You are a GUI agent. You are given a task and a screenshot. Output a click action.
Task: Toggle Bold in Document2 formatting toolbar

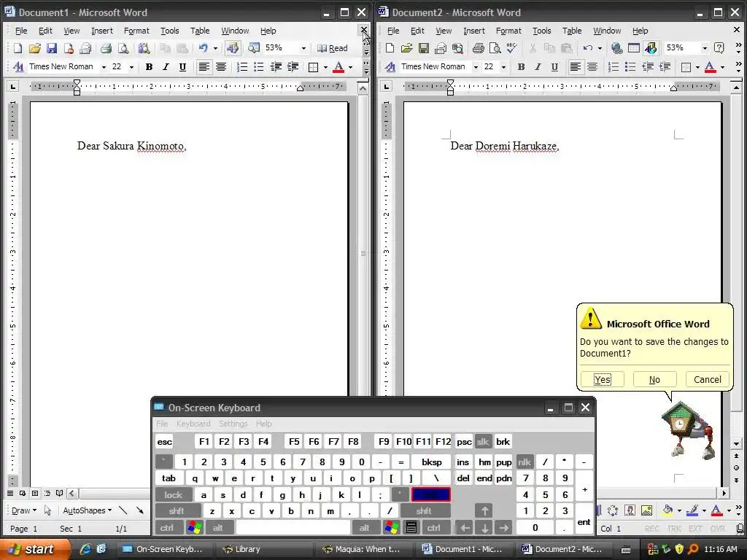pyautogui.click(x=521, y=66)
